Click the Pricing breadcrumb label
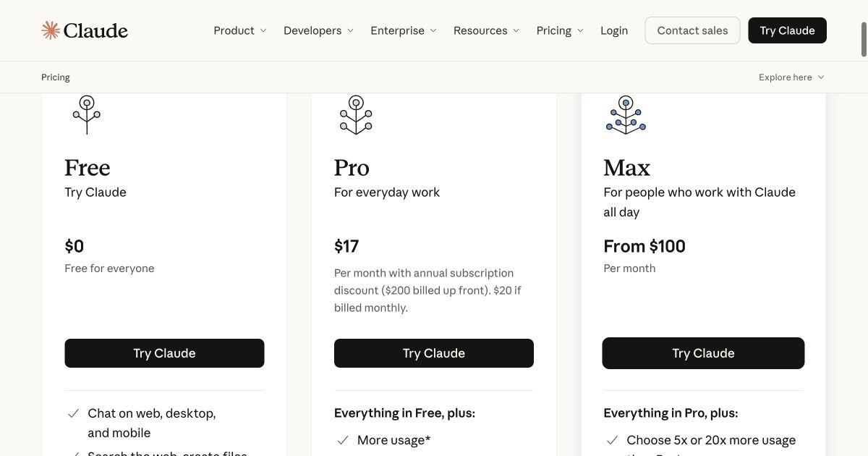Viewport: 868px width, 456px height. coord(56,77)
